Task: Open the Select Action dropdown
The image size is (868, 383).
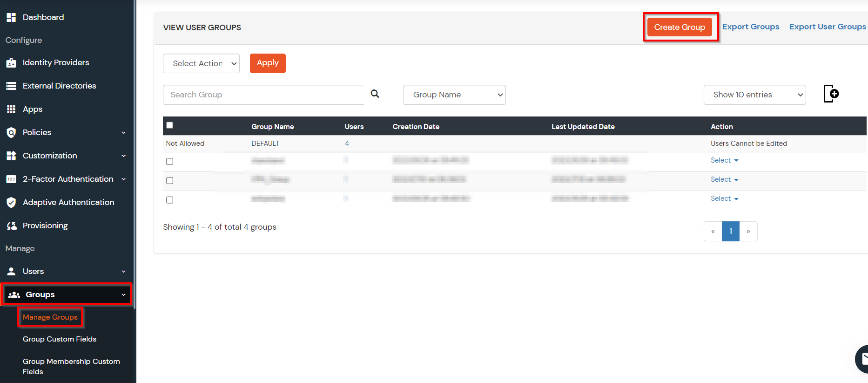Action: coord(201,63)
